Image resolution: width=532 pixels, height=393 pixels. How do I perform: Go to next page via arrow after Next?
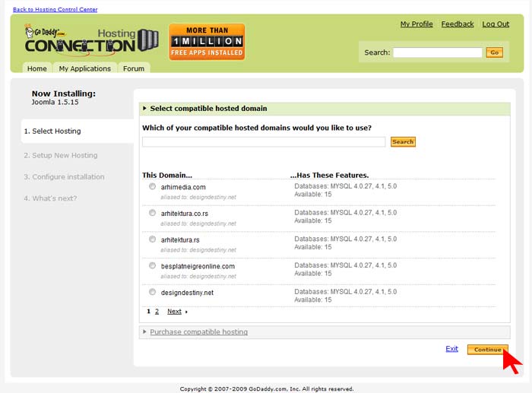(x=186, y=312)
